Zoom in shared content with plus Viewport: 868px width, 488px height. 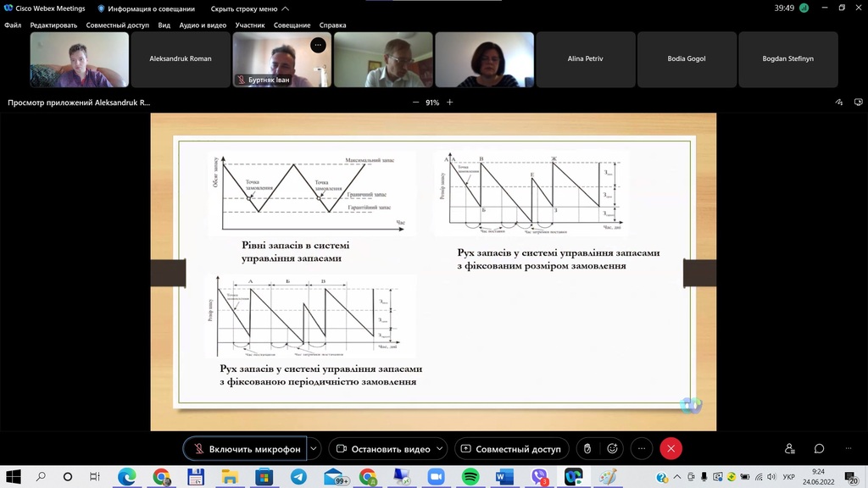tap(450, 103)
